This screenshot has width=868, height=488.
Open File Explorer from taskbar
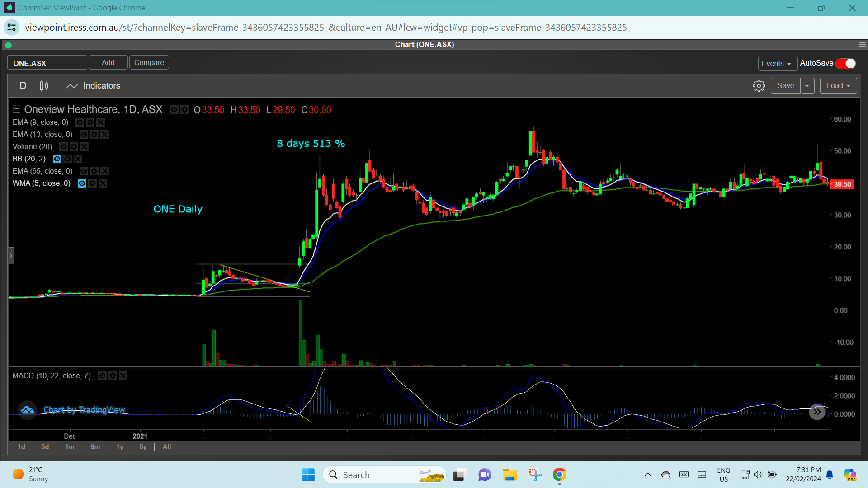(509, 475)
